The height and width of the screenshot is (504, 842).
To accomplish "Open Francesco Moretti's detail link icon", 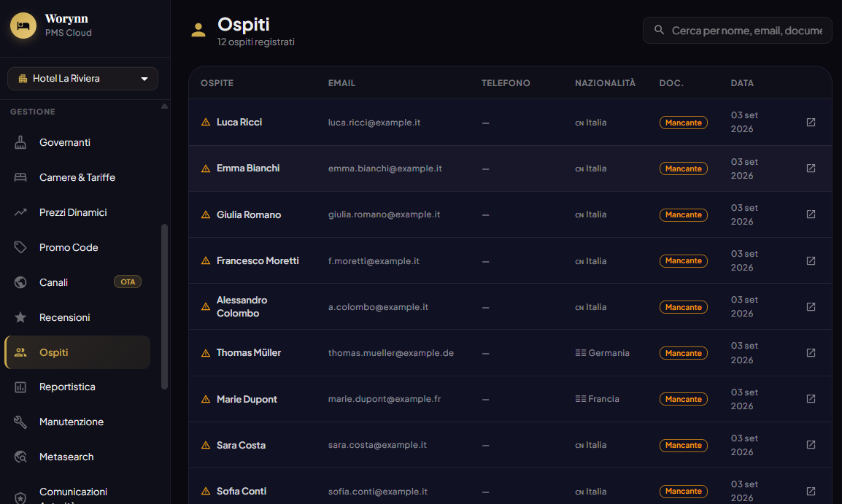I will tap(811, 260).
